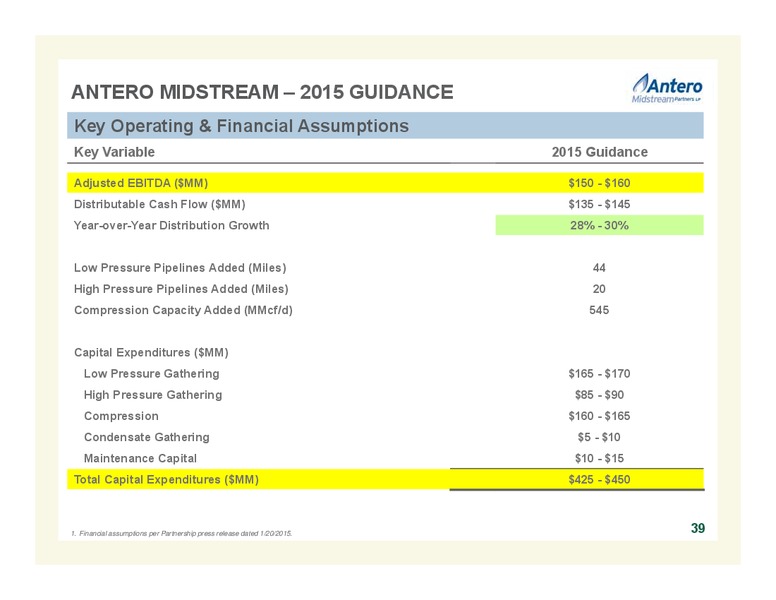Select the '$135 - $145' value
The height and width of the screenshot is (600, 776).
point(599,204)
